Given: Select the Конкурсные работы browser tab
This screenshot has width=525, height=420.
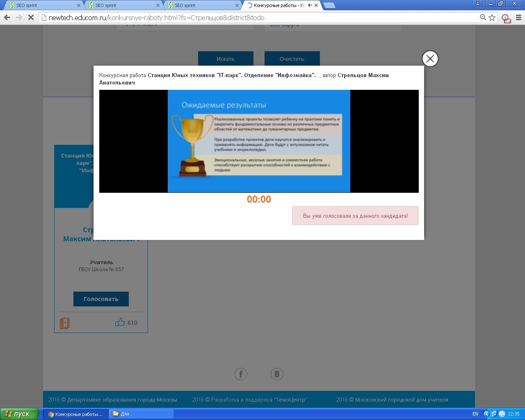Looking at the screenshot, I should pyautogui.click(x=282, y=5).
